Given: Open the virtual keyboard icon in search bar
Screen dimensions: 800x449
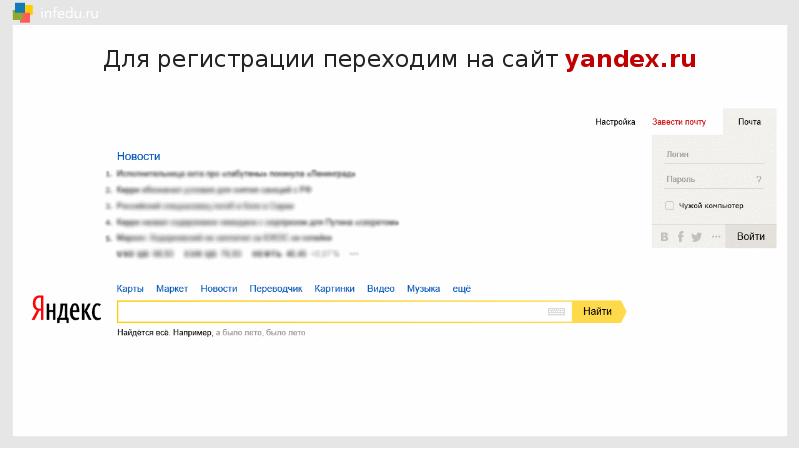Looking at the screenshot, I should (x=557, y=312).
